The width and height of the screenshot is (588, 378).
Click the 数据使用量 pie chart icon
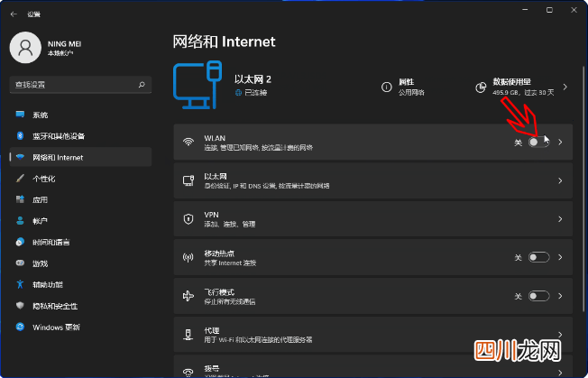[481, 87]
